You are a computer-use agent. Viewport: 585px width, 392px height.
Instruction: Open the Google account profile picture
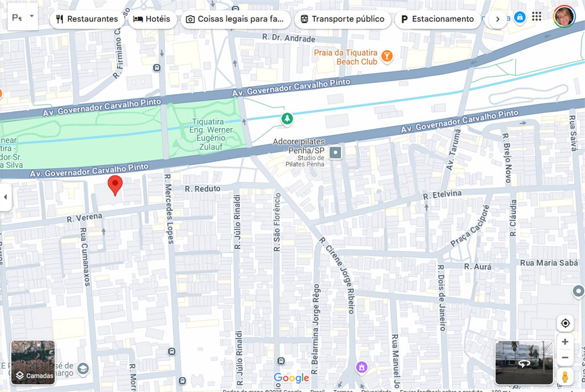[x=564, y=17]
